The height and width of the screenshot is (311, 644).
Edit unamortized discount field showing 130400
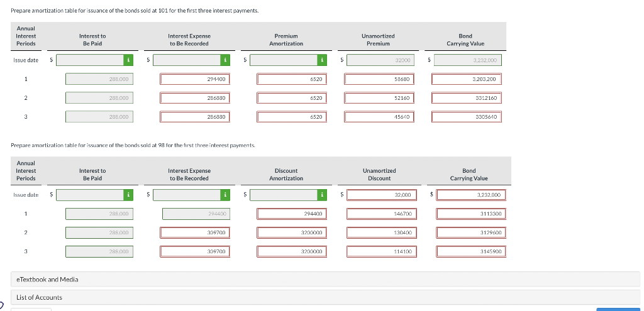(382, 232)
